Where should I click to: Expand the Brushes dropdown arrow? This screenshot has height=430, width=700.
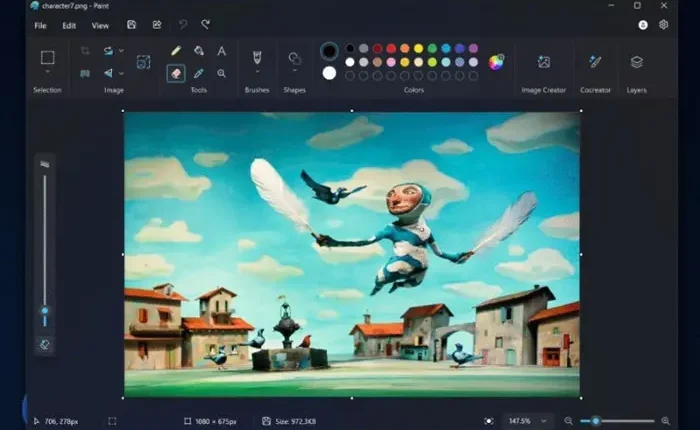pyautogui.click(x=257, y=73)
